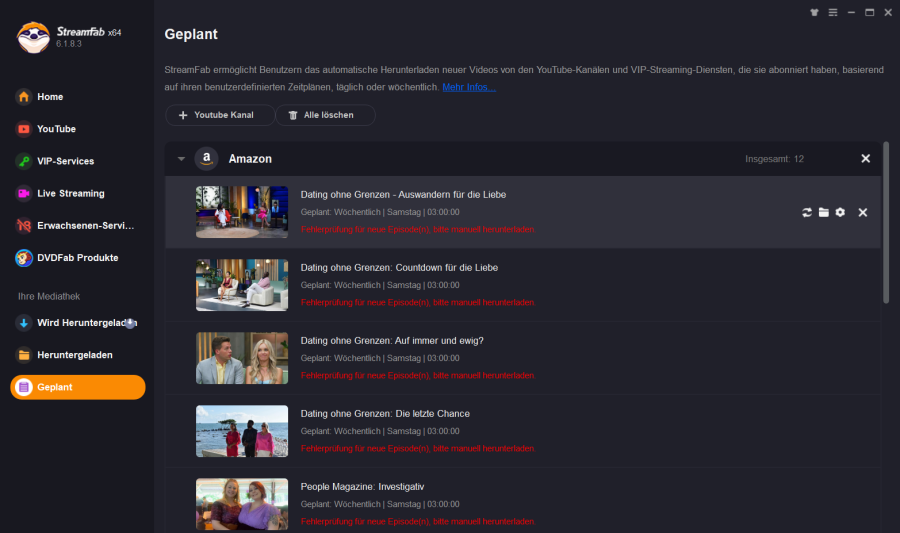Click the StreamFab sloth logo
Screen dimensions: 900x533
(33, 38)
